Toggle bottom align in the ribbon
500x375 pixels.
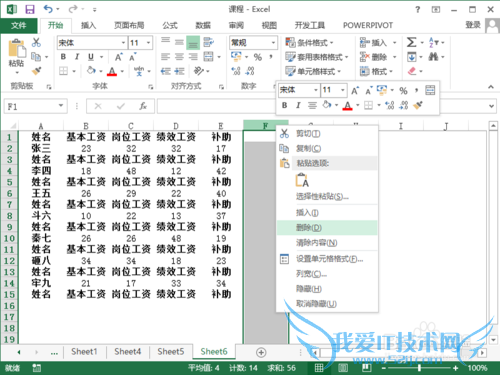tap(193, 43)
